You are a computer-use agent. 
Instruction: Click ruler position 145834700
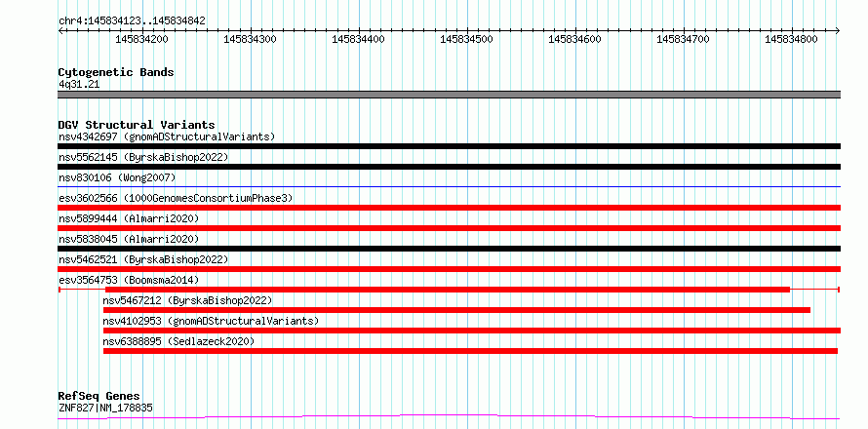tap(683, 39)
